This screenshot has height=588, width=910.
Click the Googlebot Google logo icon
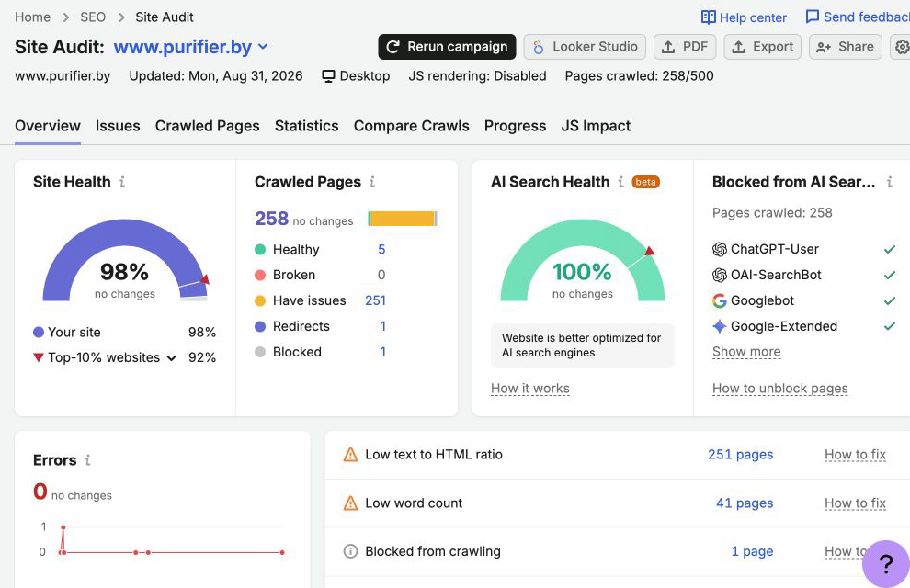point(719,300)
